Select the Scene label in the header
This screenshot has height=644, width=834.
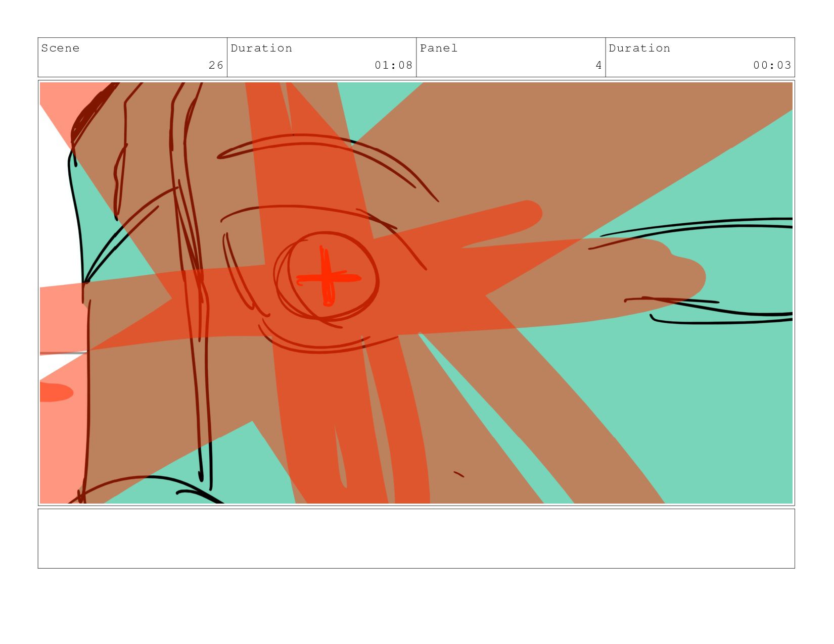(x=60, y=48)
